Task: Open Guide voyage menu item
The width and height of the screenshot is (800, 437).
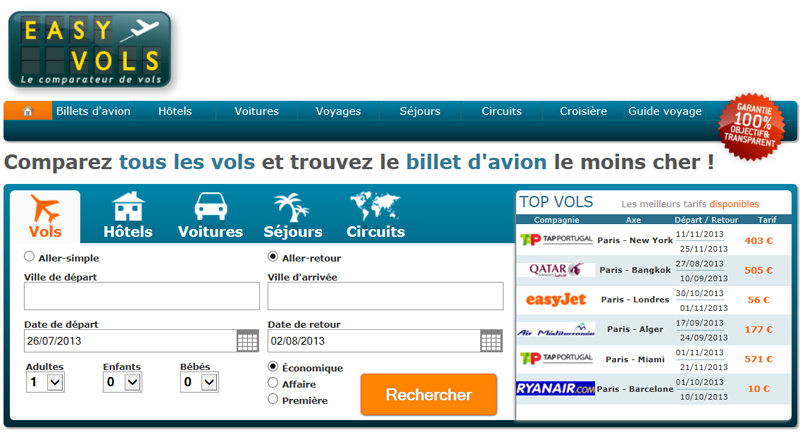Action: (x=665, y=111)
